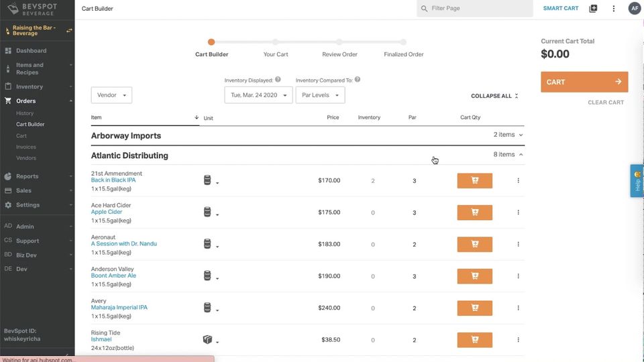Expand the Arborway Imports vendor group
644x362 pixels.
click(x=508, y=135)
